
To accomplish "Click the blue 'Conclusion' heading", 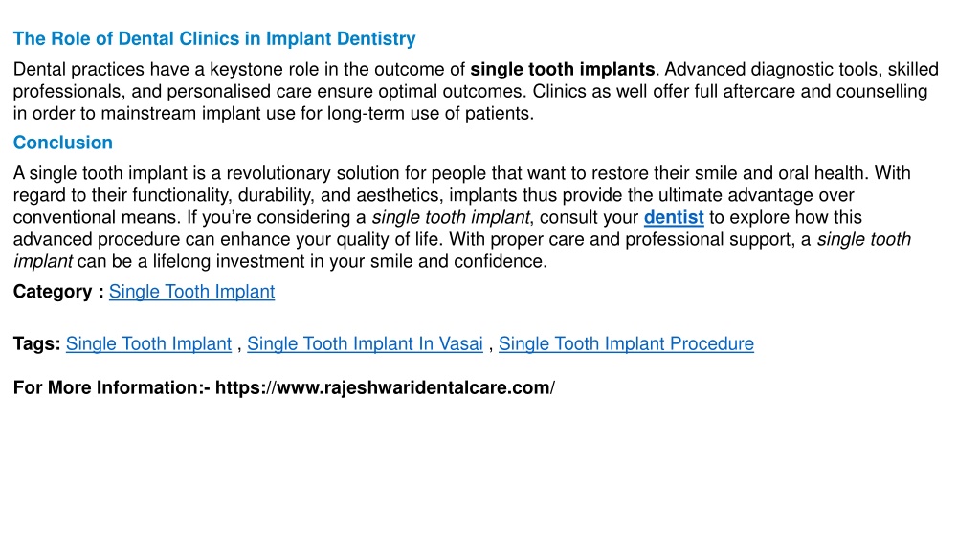I will [x=63, y=143].
